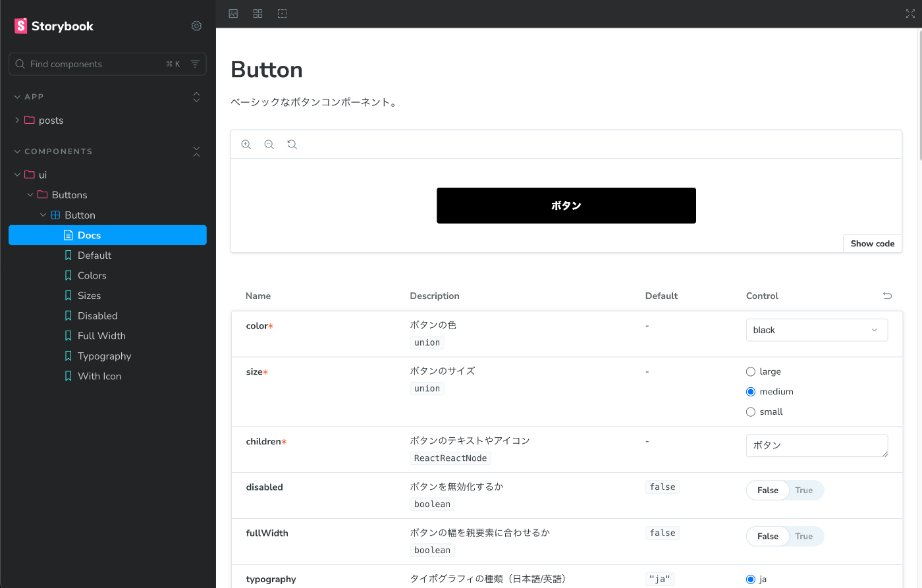This screenshot has width=922, height=588.
Task: Select the medium size radio
Action: pos(750,391)
